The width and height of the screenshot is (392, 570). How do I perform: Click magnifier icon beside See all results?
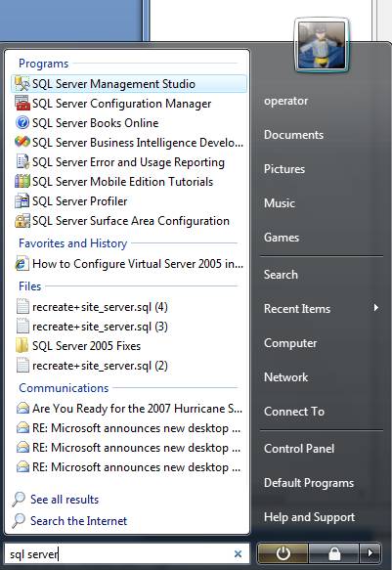tap(19, 499)
